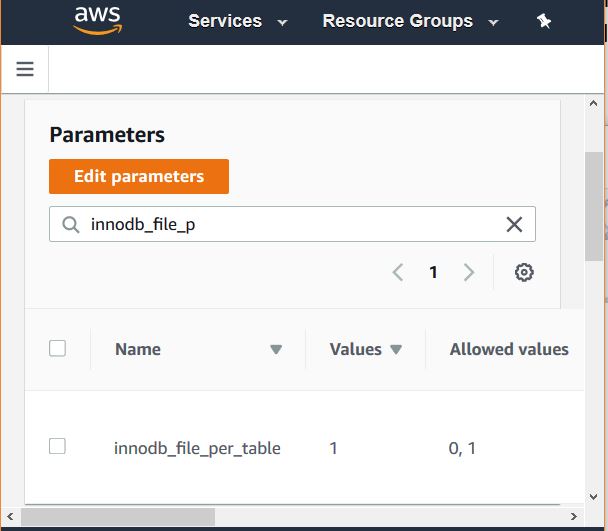Click the pin shortcut icon in navbar

544,21
